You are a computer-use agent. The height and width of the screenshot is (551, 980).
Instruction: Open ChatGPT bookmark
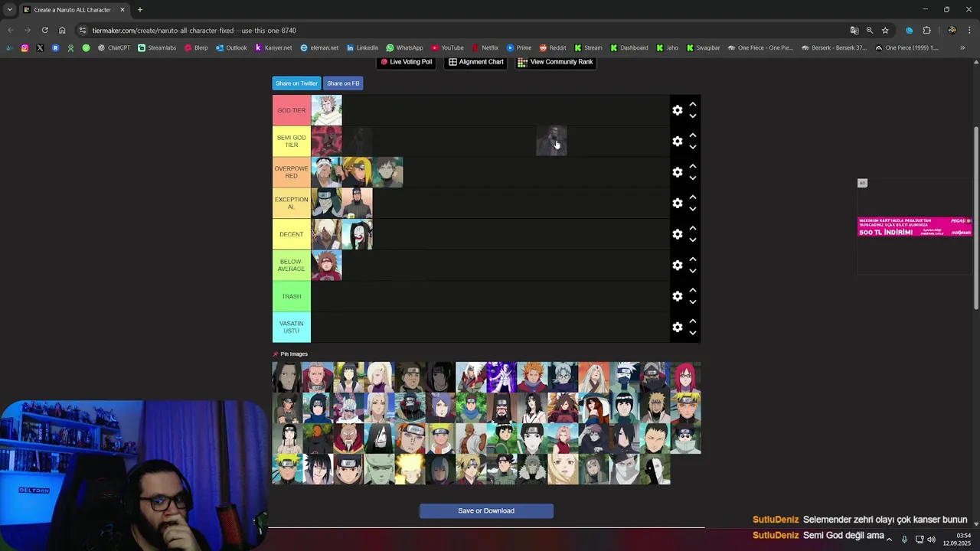113,47
